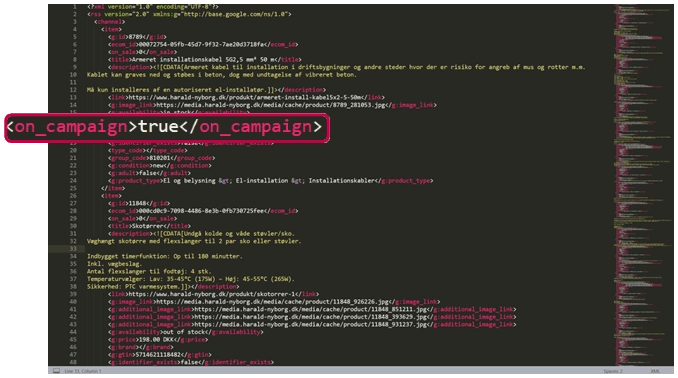Click the 'Temperaturvælger: Lav: 35-45°C' line

(x=190, y=279)
